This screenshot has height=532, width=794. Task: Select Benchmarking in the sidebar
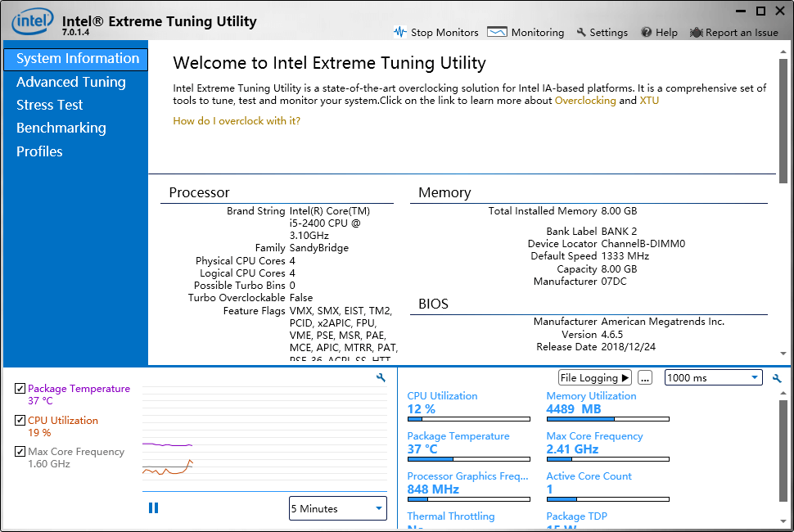pos(61,128)
